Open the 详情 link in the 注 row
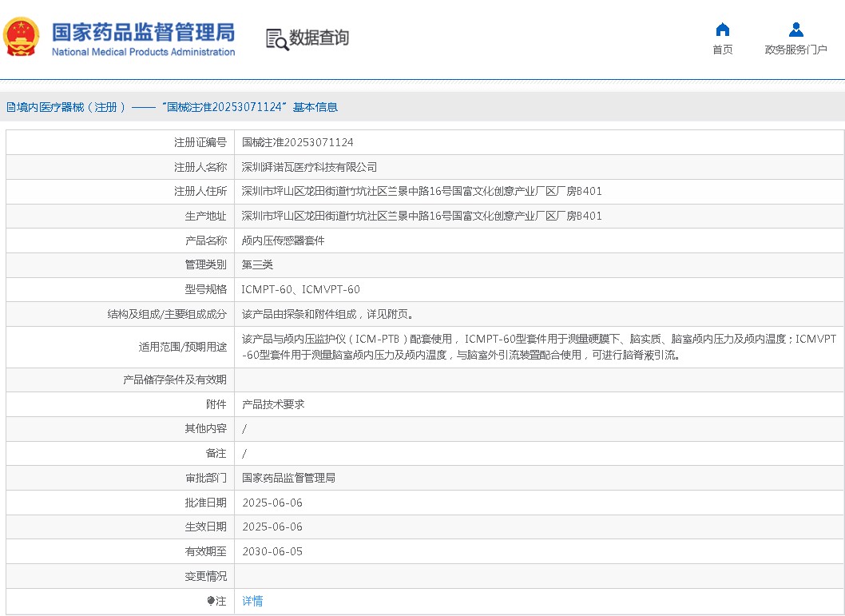This screenshot has width=845, height=616. tap(252, 601)
